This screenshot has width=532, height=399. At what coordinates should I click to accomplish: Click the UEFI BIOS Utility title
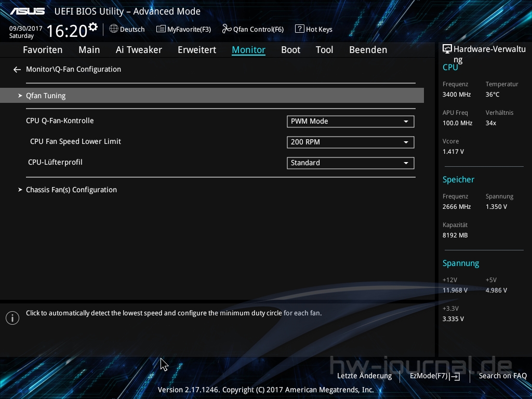127,11
